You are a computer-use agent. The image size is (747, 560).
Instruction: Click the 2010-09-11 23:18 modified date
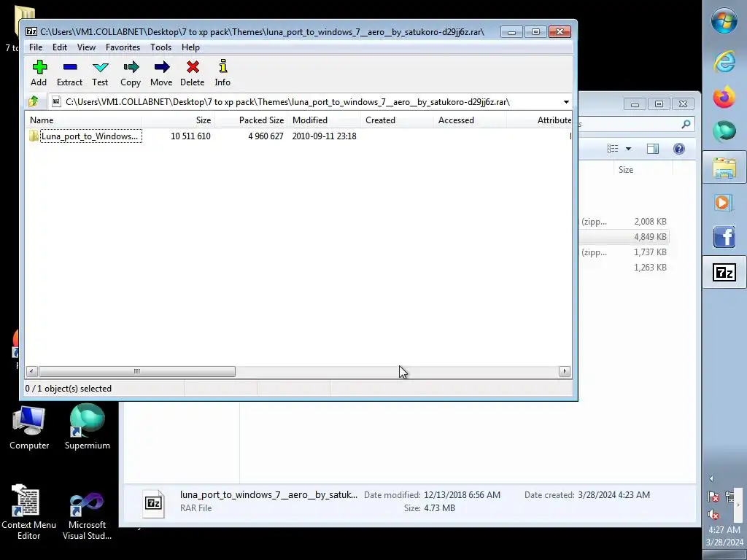[324, 136]
